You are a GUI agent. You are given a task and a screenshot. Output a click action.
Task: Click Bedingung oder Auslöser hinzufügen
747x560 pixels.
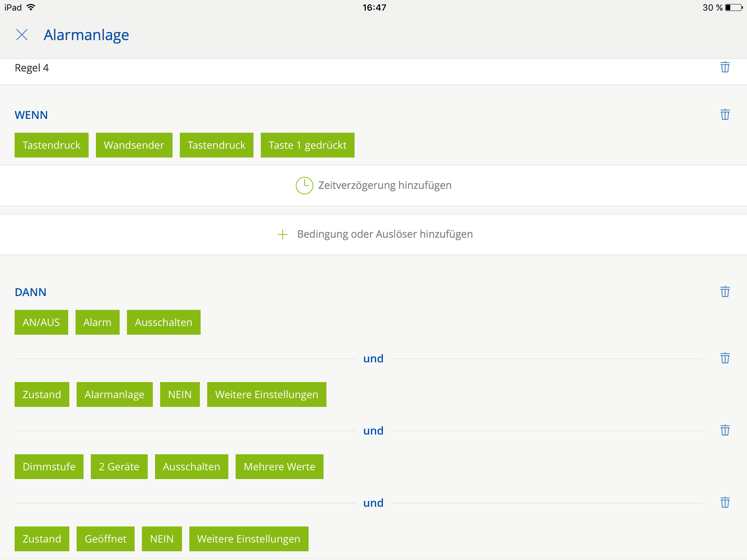(x=385, y=234)
